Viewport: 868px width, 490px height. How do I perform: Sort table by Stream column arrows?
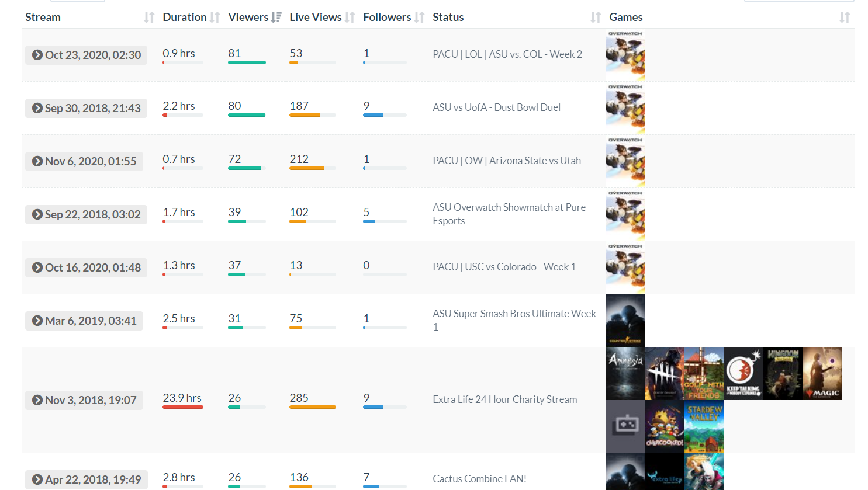pos(149,18)
